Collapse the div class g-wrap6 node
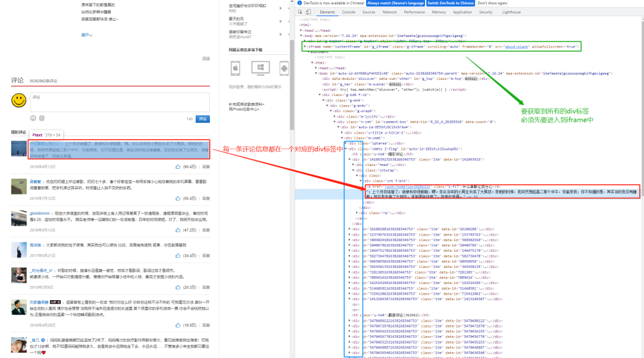The width and height of the screenshot is (644, 358). tap(330, 110)
